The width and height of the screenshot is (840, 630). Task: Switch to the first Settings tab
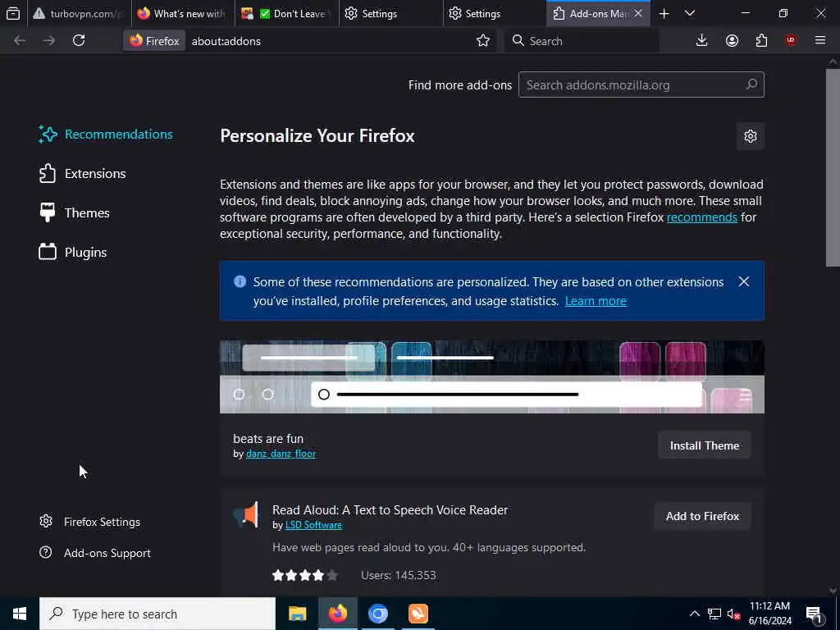pyautogui.click(x=390, y=14)
